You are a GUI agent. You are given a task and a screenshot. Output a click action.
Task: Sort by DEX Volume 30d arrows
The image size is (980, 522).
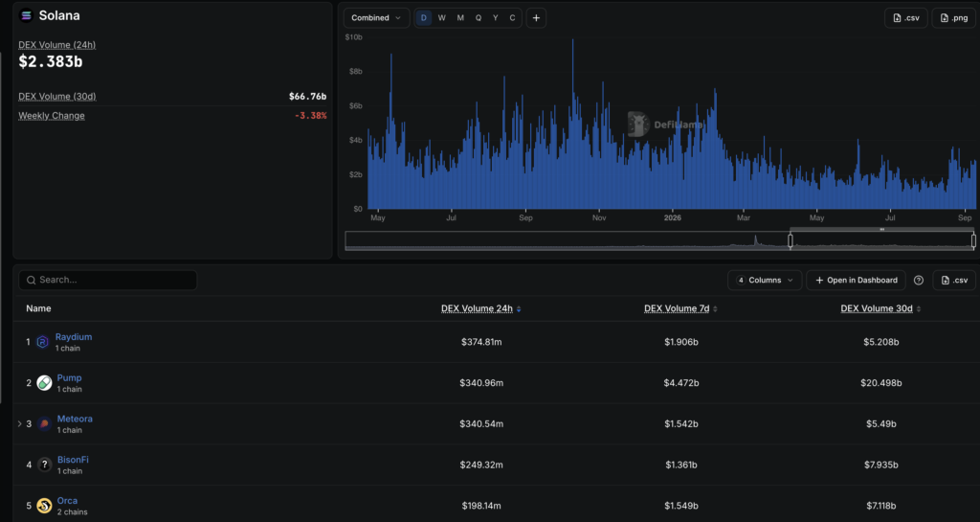pos(918,308)
